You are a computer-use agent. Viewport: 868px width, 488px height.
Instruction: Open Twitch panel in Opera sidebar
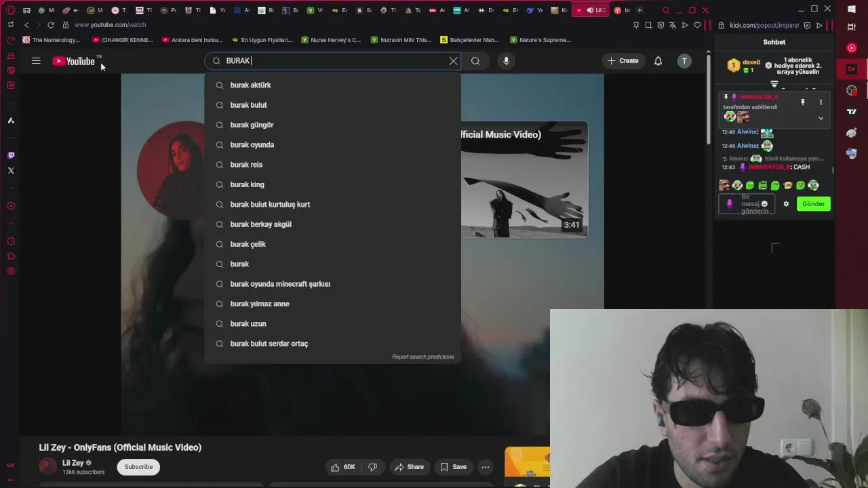11,155
